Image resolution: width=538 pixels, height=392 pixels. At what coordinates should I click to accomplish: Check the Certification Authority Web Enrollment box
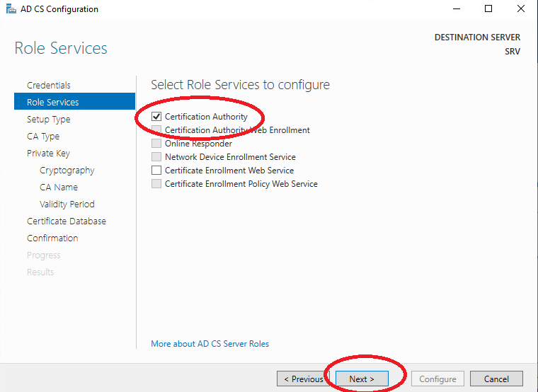(156, 130)
